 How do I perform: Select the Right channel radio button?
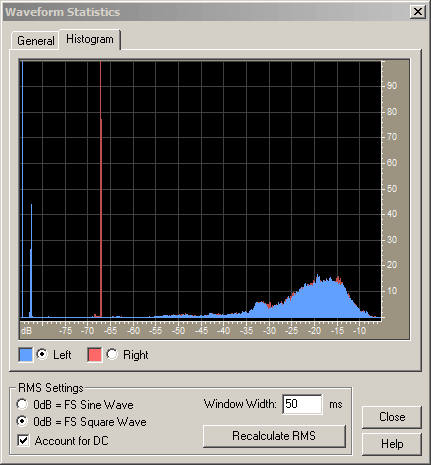point(112,354)
